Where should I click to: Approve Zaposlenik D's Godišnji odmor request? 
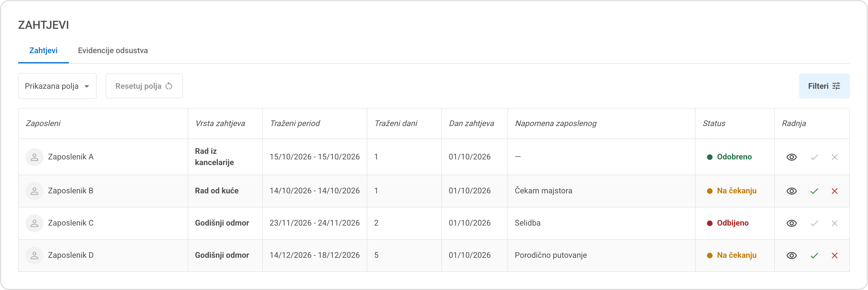(814, 256)
